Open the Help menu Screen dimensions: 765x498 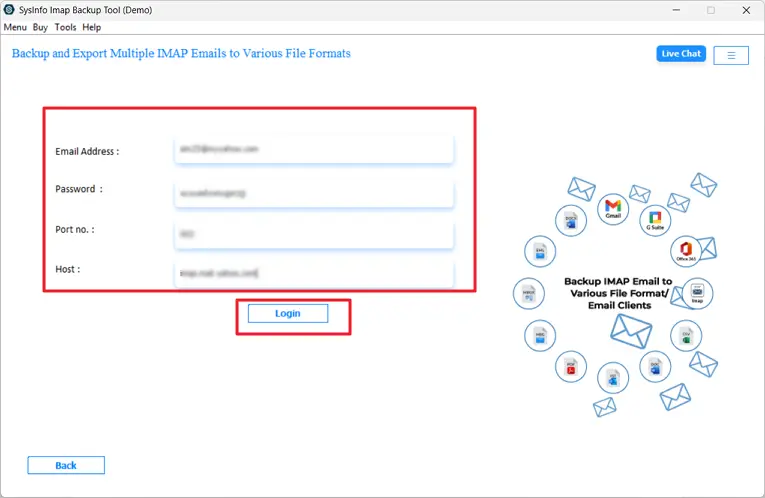point(92,27)
